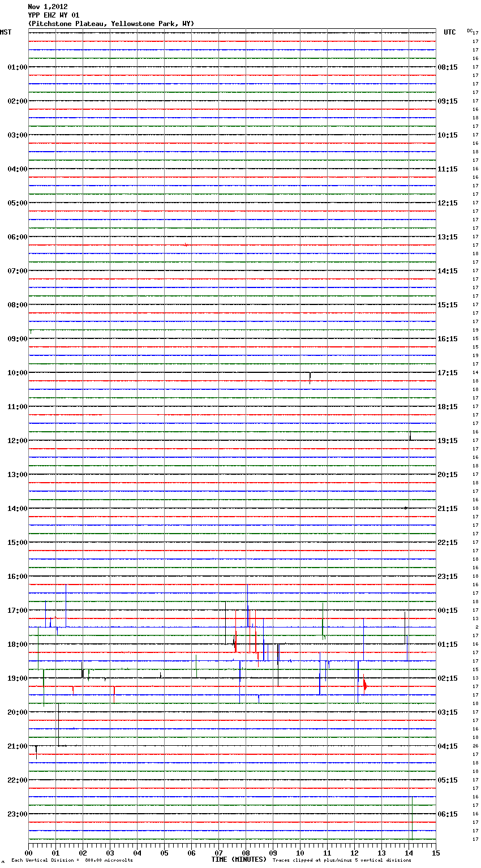Select the 23:00 MST time label
The height and width of the screenshot is (868, 481).
point(17,814)
